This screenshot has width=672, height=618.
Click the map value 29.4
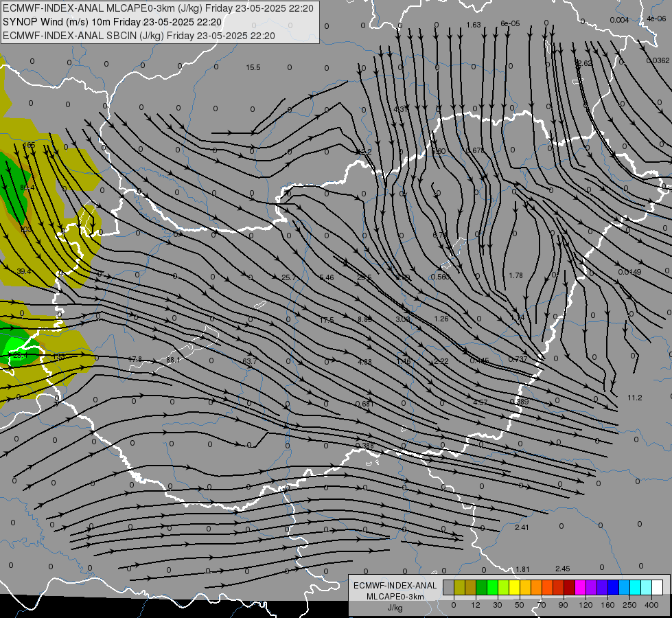pos(20,356)
